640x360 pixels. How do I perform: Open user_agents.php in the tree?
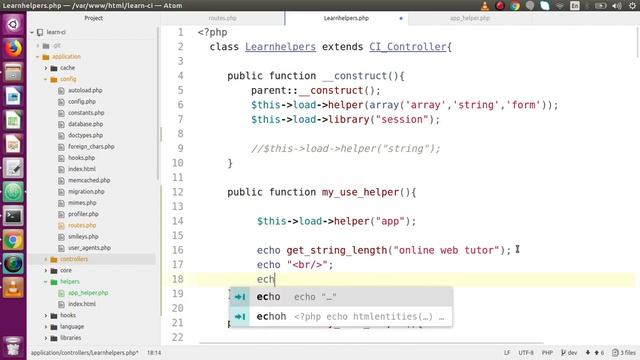(89, 248)
